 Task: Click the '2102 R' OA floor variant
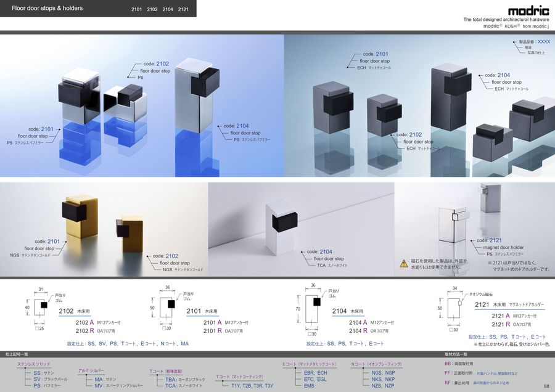pos(95,331)
